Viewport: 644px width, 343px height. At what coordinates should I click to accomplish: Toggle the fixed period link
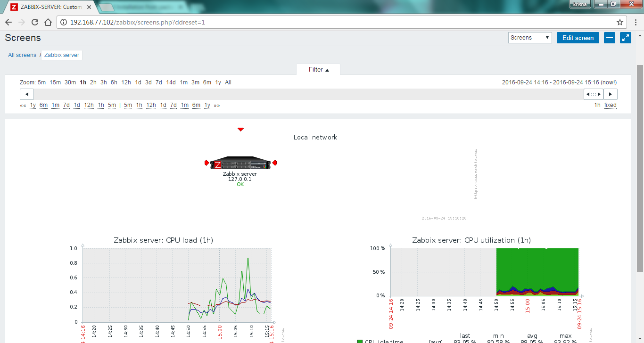click(x=611, y=105)
